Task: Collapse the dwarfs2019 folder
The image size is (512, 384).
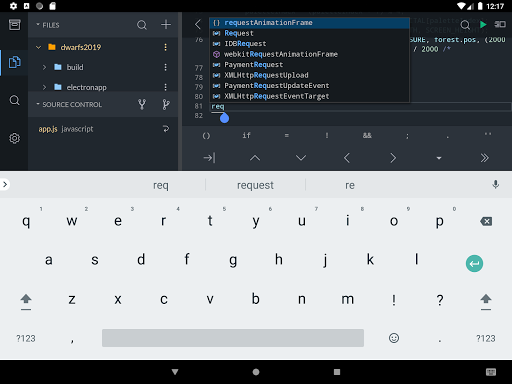Action: [39, 47]
